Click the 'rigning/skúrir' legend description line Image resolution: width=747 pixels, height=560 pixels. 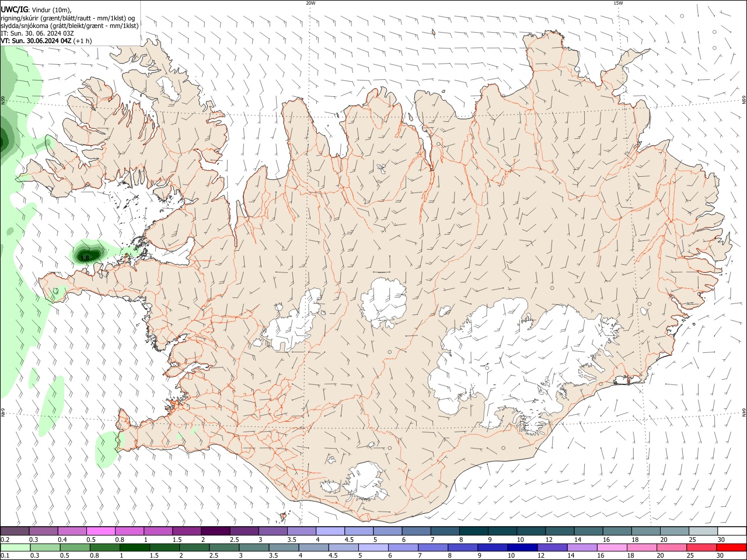point(68,18)
